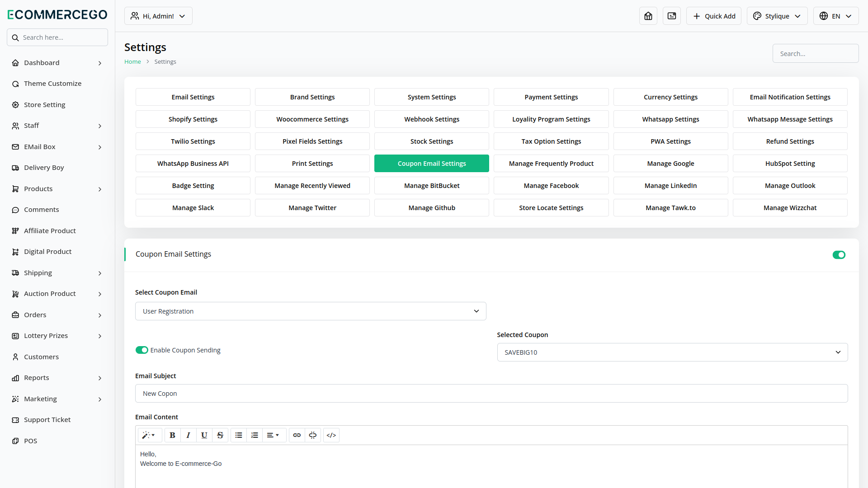Remove link using the unlink icon
Screen dimensions: 868x488
pos(313,435)
